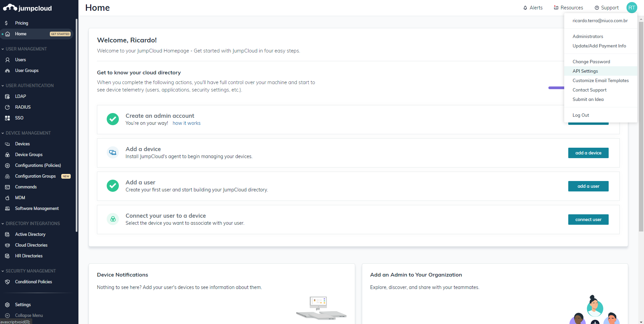Click the Resources book icon
Image resolution: width=644 pixels, height=324 pixels.
coord(556,8)
